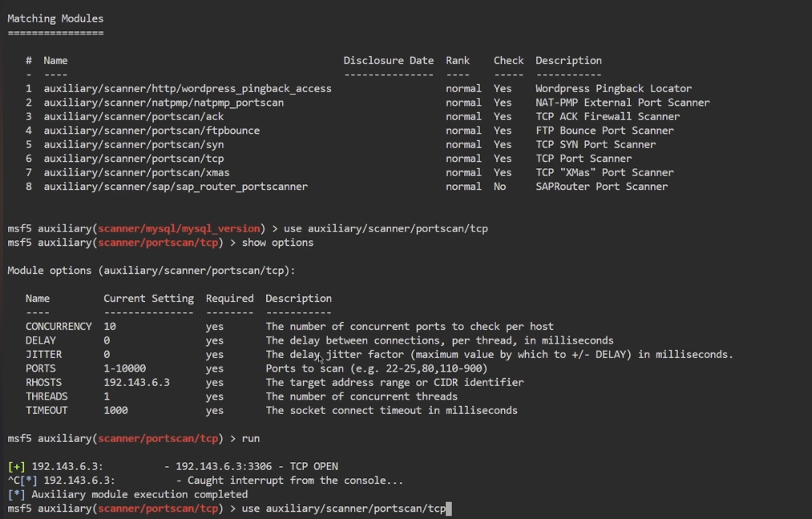Click the "show options" command text
This screenshot has width=812, height=519.
pos(277,242)
